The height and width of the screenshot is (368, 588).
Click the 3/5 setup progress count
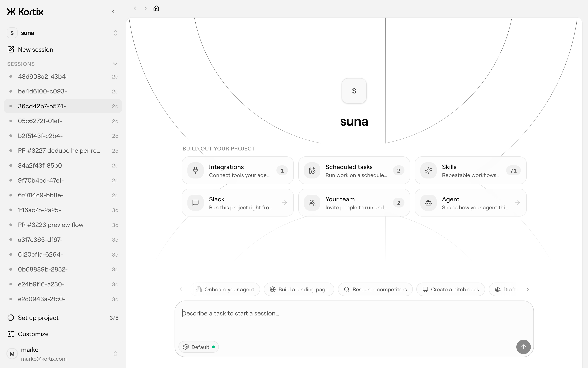114,318
